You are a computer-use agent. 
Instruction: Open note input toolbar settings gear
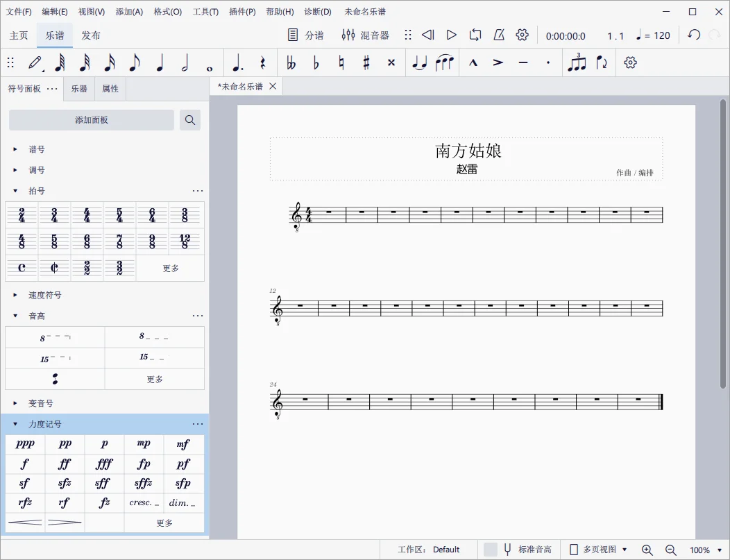(x=630, y=62)
